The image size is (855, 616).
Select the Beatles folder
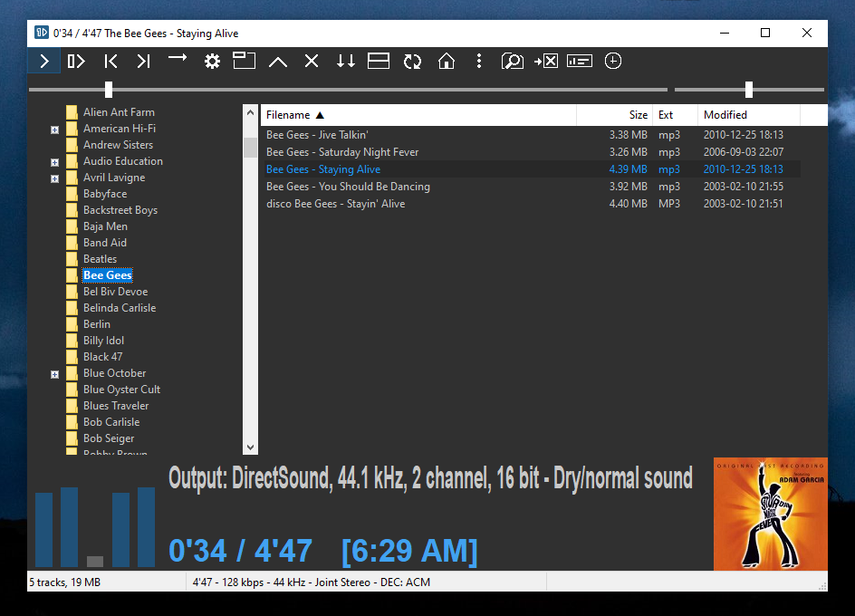(100, 260)
